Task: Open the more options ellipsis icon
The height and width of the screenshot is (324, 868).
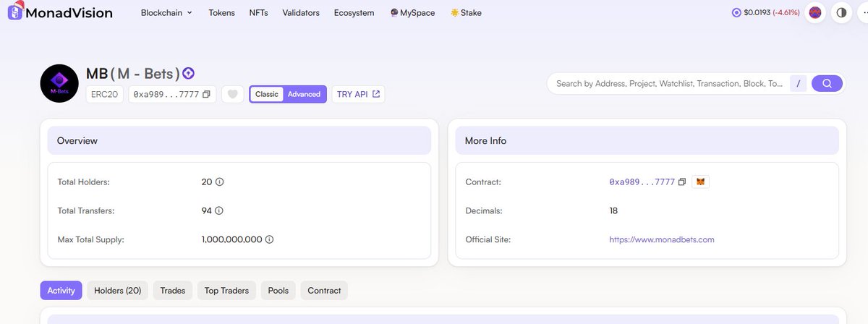Action: click(862, 13)
